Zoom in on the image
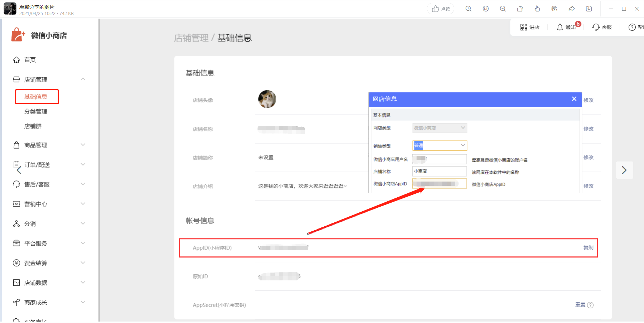Image resolution: width=644 pixels, height=323 pixels. click(x=468, y=9)
